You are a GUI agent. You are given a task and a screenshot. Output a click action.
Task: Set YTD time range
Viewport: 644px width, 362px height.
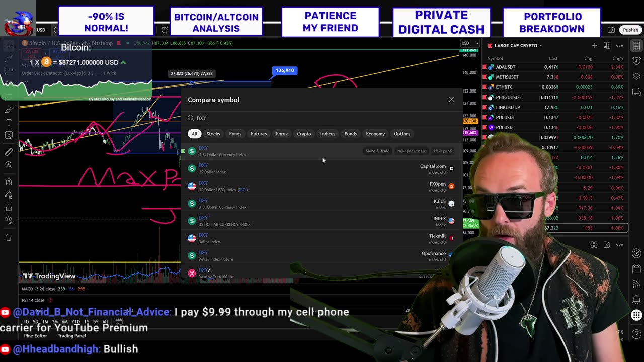[x=75, y=322]
